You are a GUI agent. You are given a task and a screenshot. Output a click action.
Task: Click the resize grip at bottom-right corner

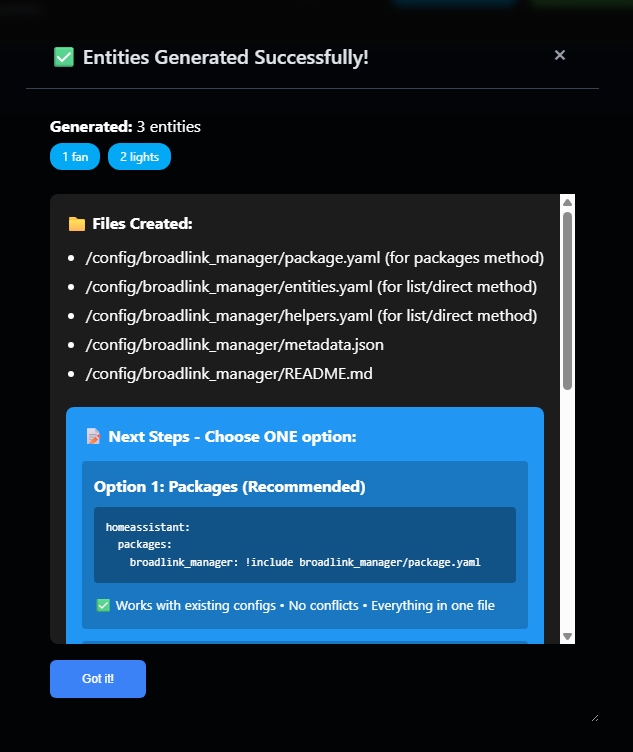pyautogui.click(x=594, y=716)
